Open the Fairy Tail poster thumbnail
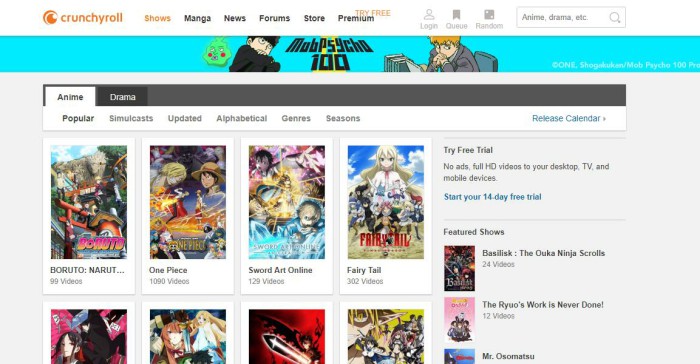Viewport: 700px width, 364px height. (x=386, y=202)
